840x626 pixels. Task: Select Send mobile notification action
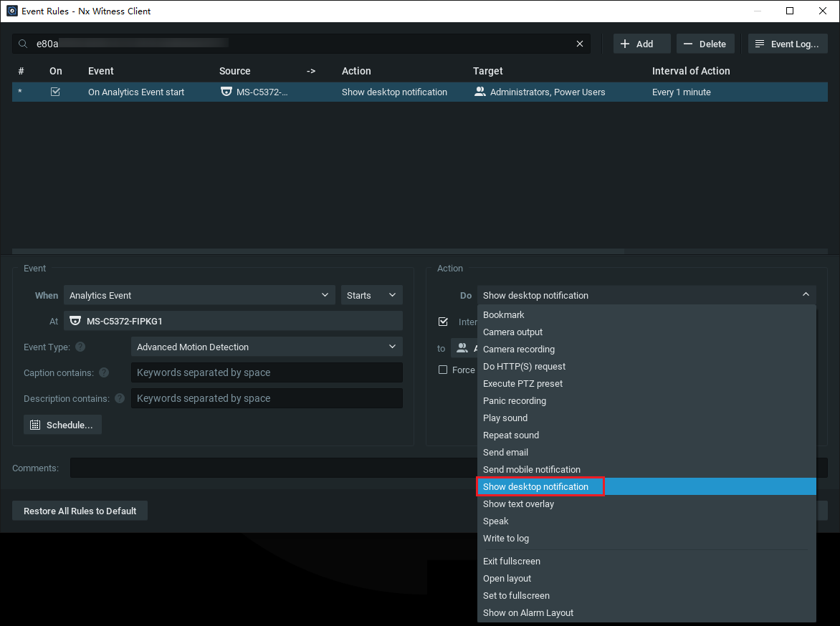click(x=646, y=469)
